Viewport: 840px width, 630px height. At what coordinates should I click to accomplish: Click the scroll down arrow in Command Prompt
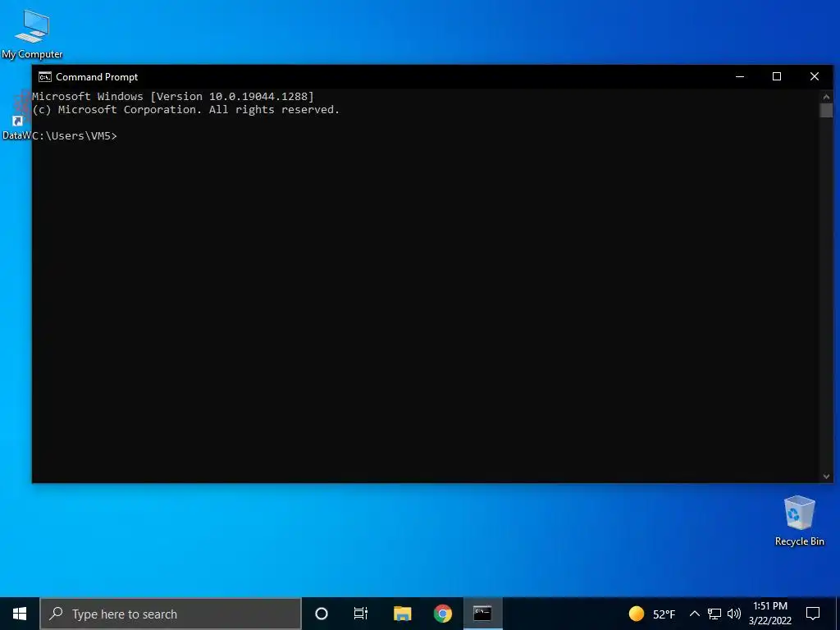point(826,477)
